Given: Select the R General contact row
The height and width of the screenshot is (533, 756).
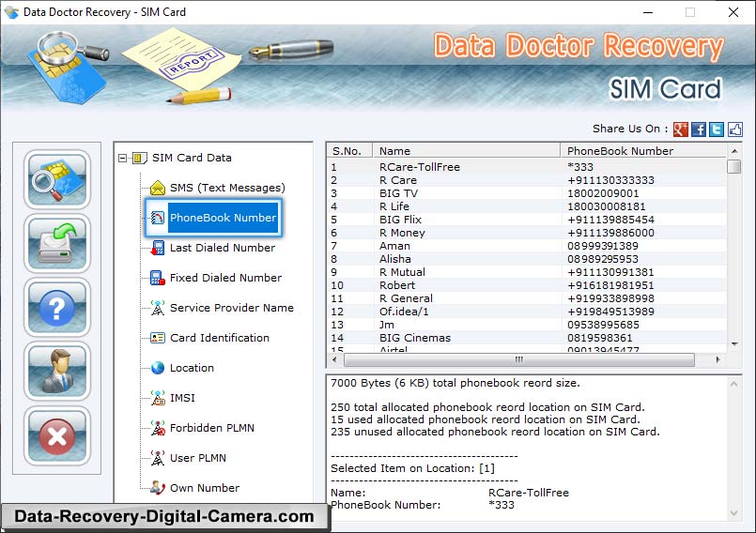Looking at the screenshot, I should (527, 298).
